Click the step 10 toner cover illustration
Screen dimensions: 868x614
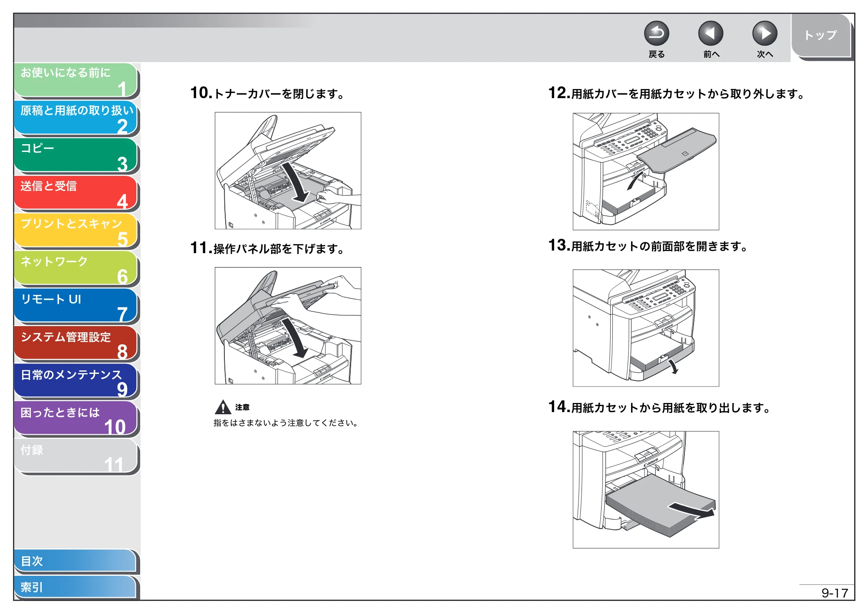pyautogui.click(x=288, y=171)
